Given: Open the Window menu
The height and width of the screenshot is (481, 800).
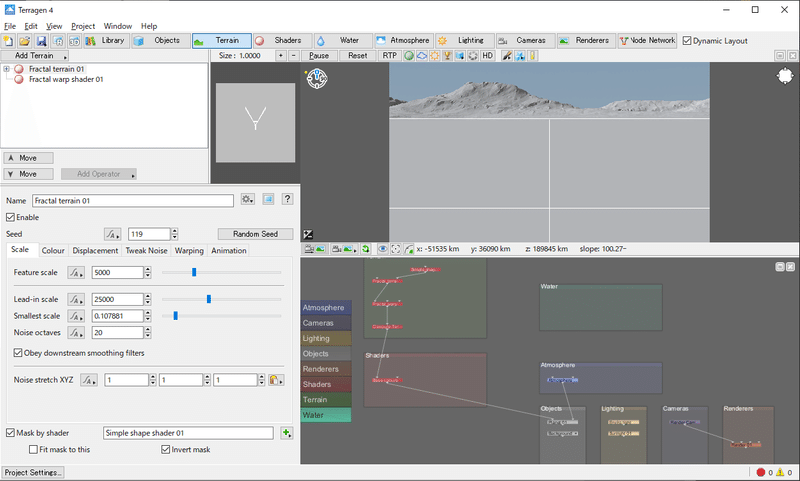Looking at the screenshot, I should [117, 26].
